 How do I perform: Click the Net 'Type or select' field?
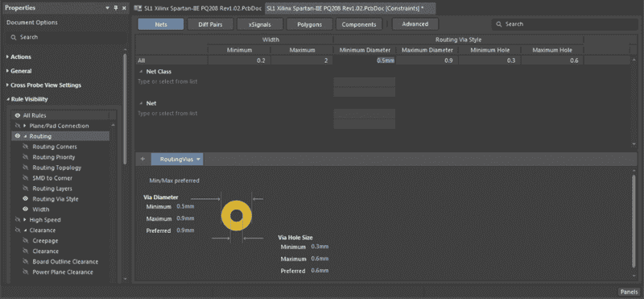click(x=167, y=113)
